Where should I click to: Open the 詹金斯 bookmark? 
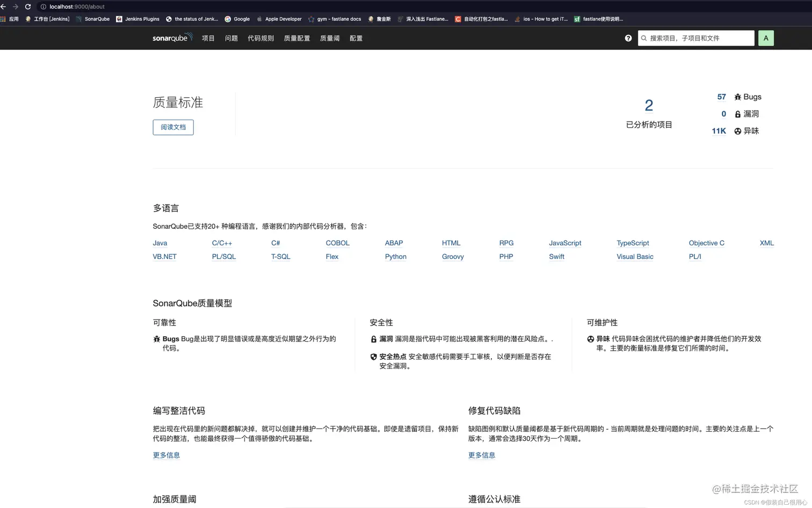pyautogui.click(x=379, y=19)
